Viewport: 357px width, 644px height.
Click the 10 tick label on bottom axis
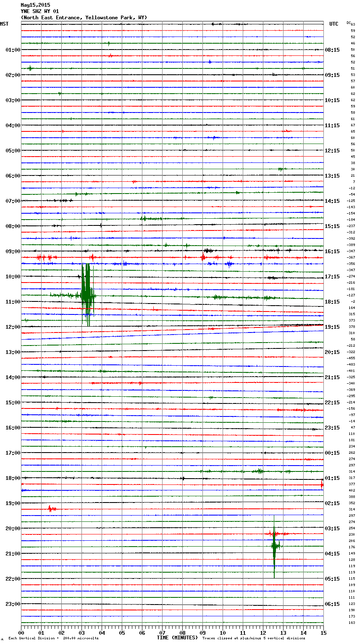(x=223, y=633)
